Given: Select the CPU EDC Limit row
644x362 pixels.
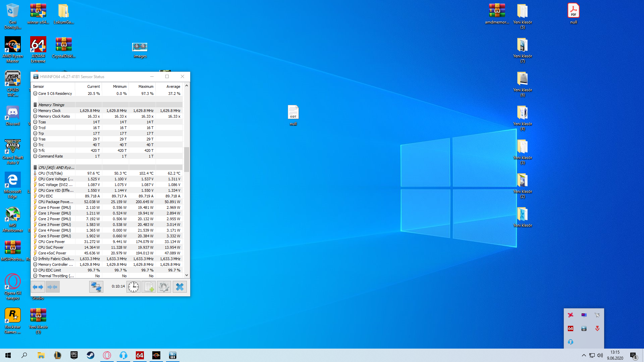Looking at the screenshot, I should pos(107,270).
